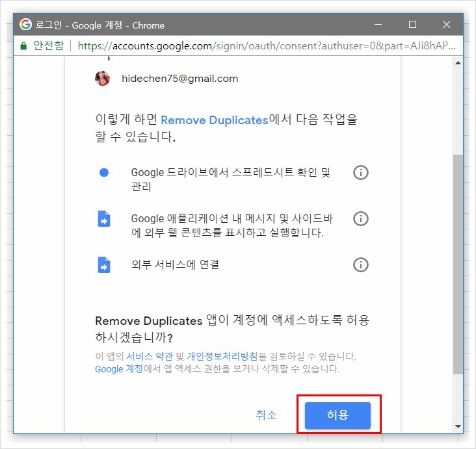Click the Remove Duplicates 앱이 계정에 액세스 question text
This screenshot has width=476, height=449.
(x=232, y=329)
